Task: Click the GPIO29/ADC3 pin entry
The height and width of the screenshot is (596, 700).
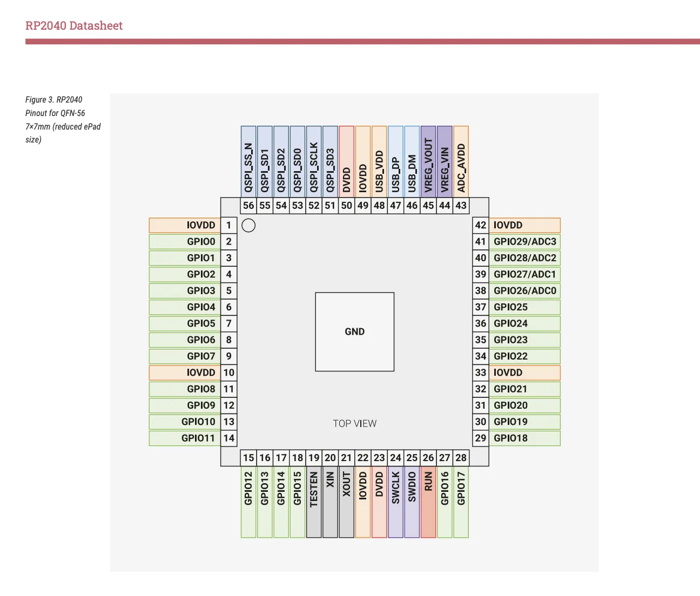Action: pos(524,241)
